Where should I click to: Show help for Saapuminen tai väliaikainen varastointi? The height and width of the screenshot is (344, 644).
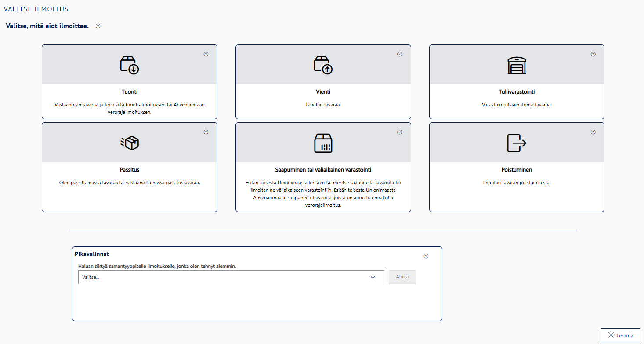point(399,132)
